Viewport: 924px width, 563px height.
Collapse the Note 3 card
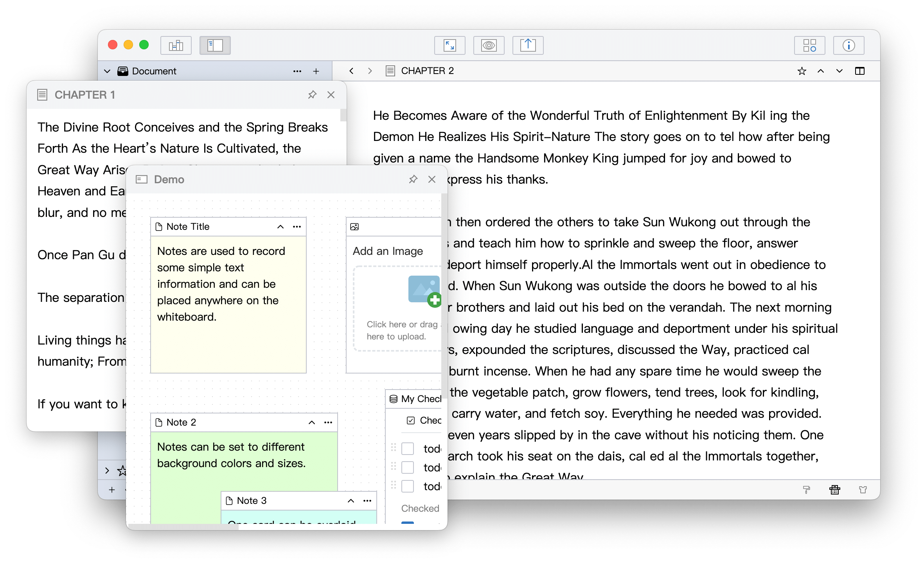[x=351, y=501]
